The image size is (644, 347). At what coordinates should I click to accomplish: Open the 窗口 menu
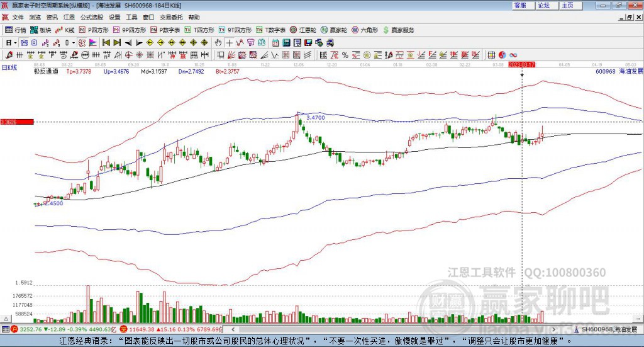coord(148,17)
